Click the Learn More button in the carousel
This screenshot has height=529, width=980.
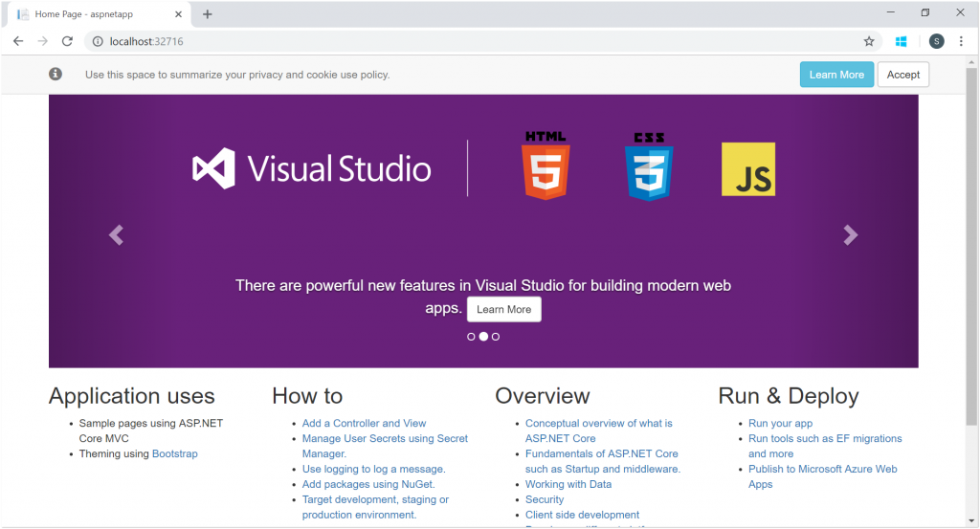point(503,309)
